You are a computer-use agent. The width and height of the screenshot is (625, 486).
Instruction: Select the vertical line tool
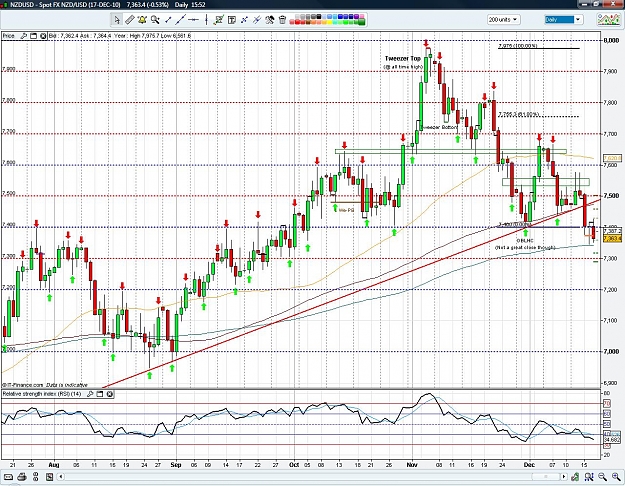tap(206, 20)
